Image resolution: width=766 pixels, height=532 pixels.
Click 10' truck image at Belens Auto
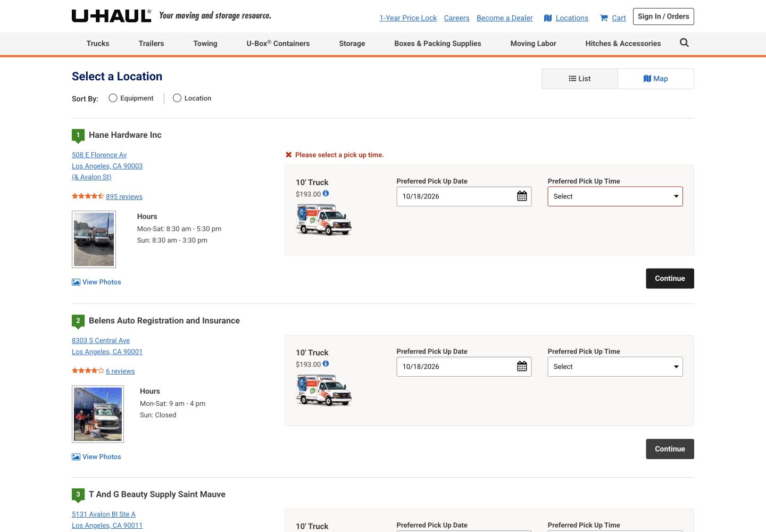tap(324, 390)
